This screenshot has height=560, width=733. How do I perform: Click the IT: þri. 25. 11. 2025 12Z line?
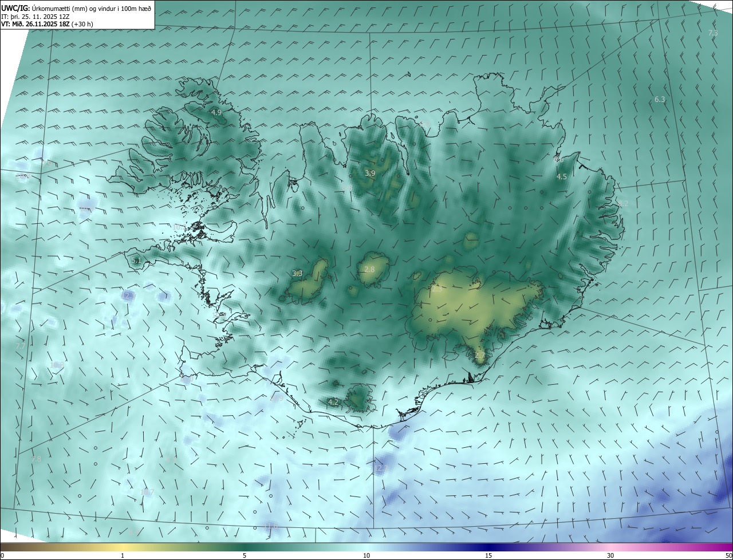(36, 16)
